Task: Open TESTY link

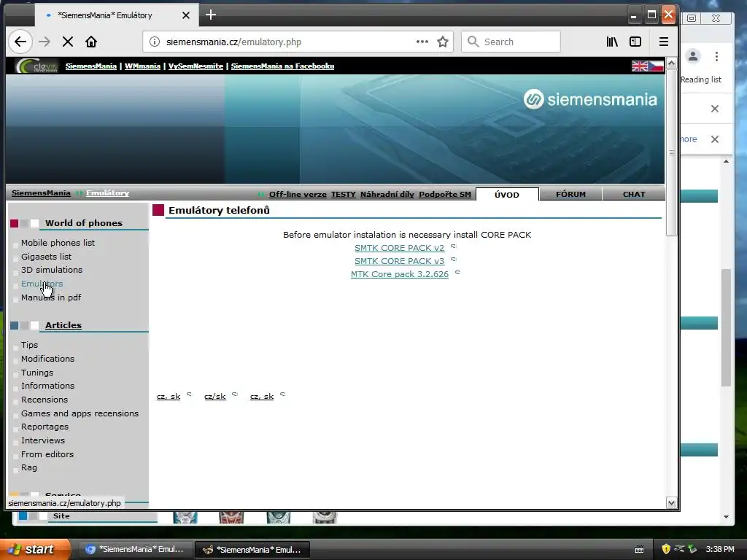Action: [343, 194]
